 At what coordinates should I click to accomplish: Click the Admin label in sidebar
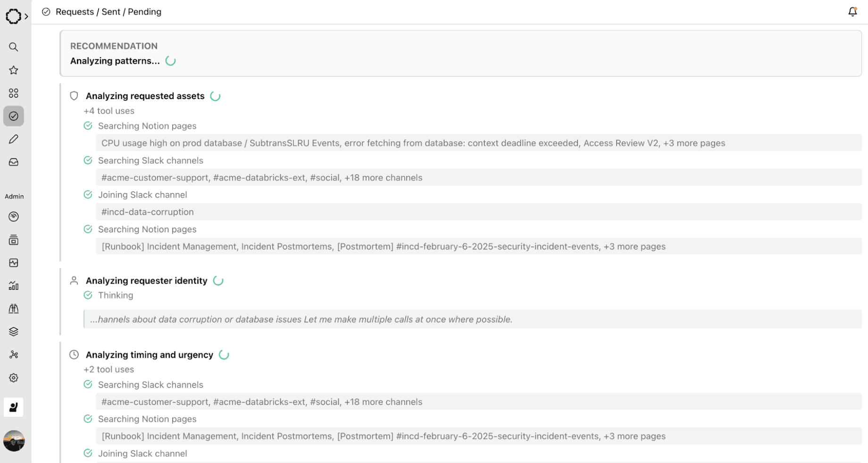14,196
